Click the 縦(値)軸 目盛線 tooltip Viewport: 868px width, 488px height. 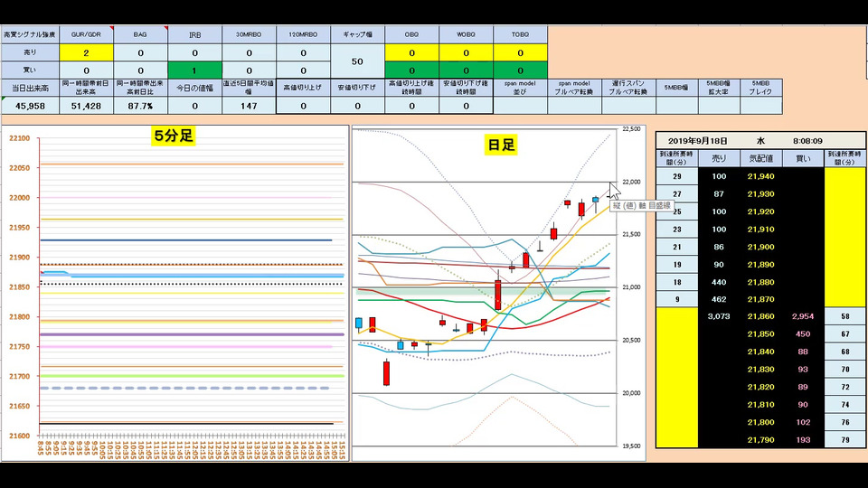tap(642, 205)
